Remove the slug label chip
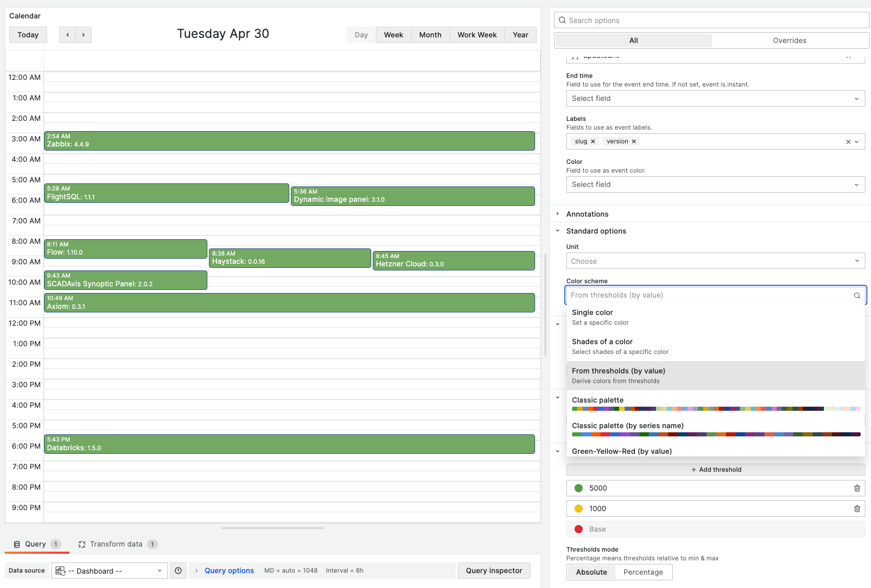Viewport: 871px width, 588px height. click(592, 141)
